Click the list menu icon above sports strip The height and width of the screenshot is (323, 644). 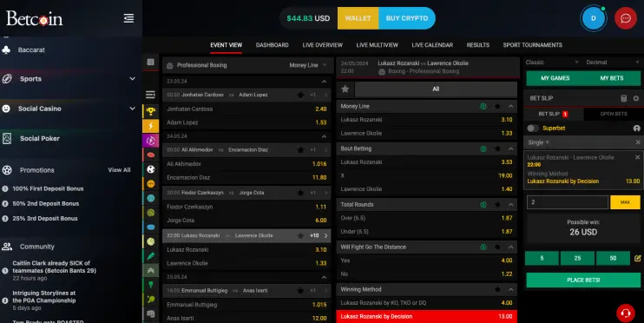(150, 95)
